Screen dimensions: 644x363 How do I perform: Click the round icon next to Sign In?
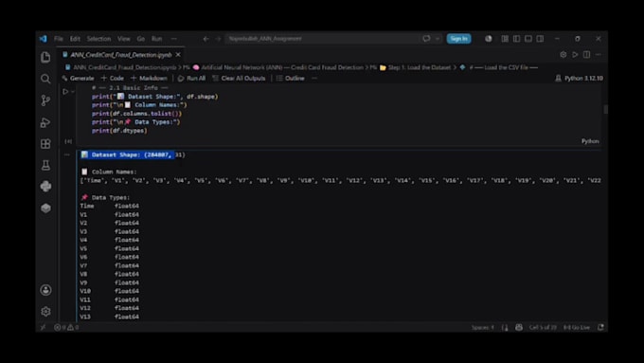(489, 39)
